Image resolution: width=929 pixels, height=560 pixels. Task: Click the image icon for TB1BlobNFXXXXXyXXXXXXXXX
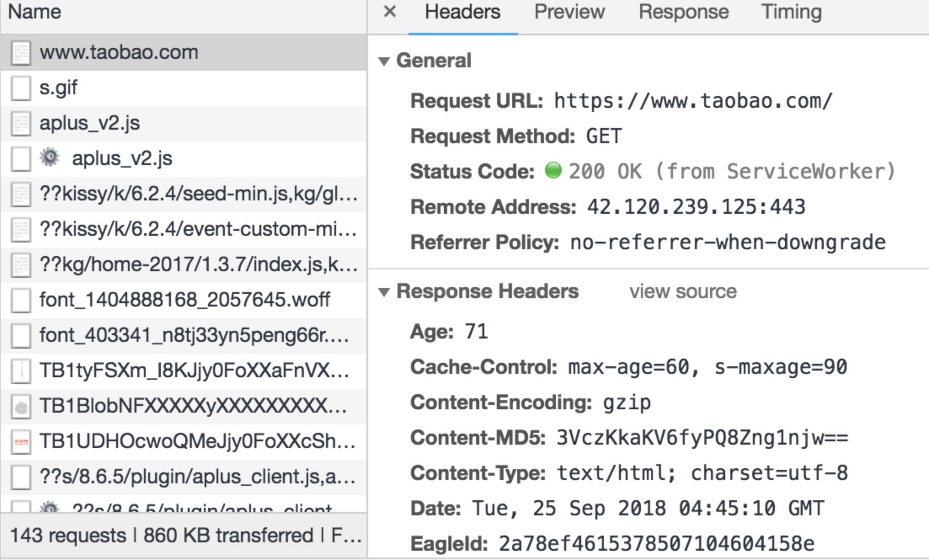[x=21, y=407]
